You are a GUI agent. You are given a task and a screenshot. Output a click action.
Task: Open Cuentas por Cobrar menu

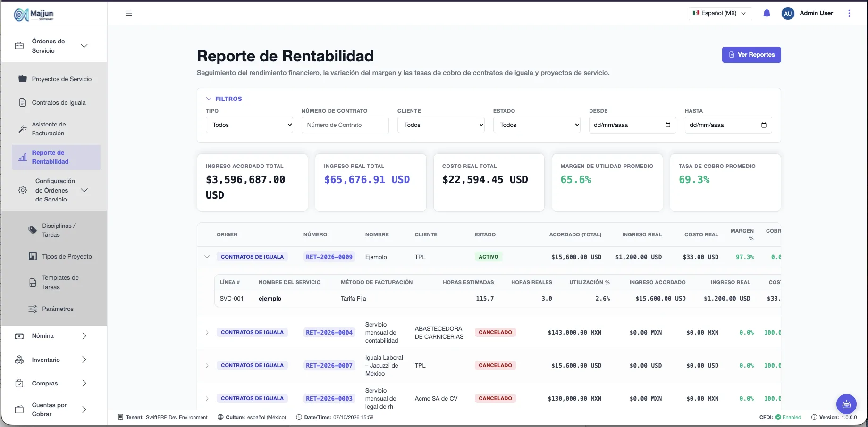(x=54, y=410)
